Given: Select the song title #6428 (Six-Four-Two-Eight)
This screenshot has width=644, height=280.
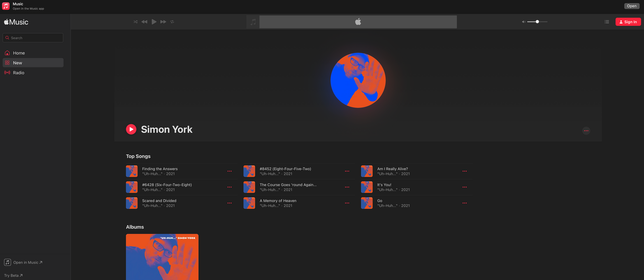Looking at the screenshot, I should point(167,185).
